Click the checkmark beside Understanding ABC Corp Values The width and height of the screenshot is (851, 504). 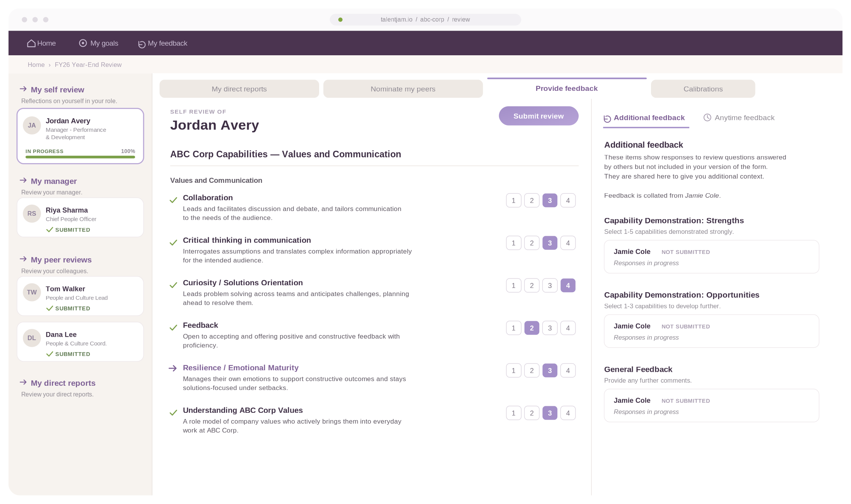click(x=173, y=413)
